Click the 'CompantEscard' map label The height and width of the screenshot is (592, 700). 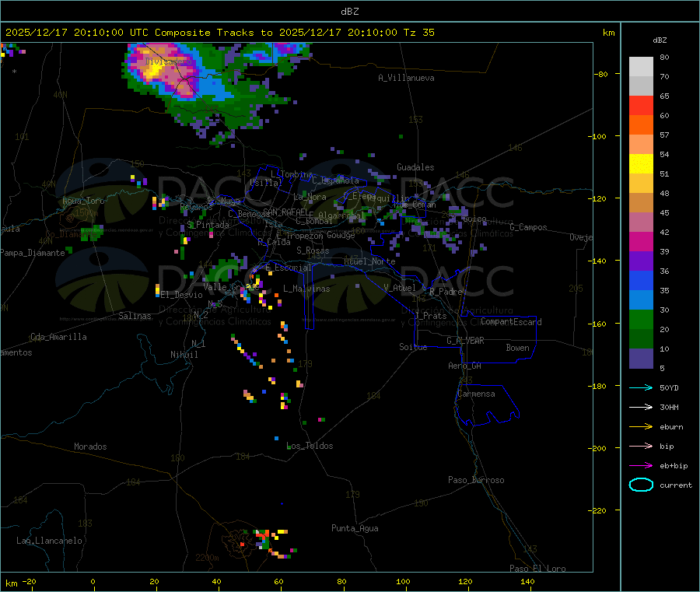[511, 321]
